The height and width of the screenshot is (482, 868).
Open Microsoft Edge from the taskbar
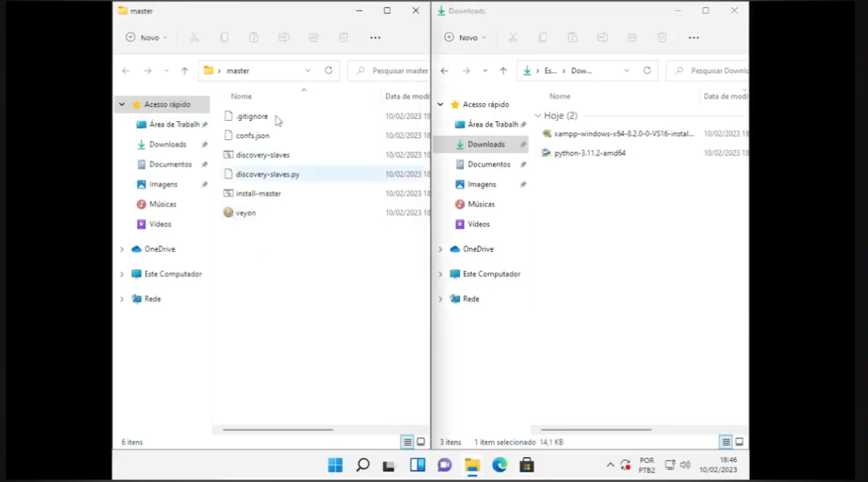click(x=500, y=465)
